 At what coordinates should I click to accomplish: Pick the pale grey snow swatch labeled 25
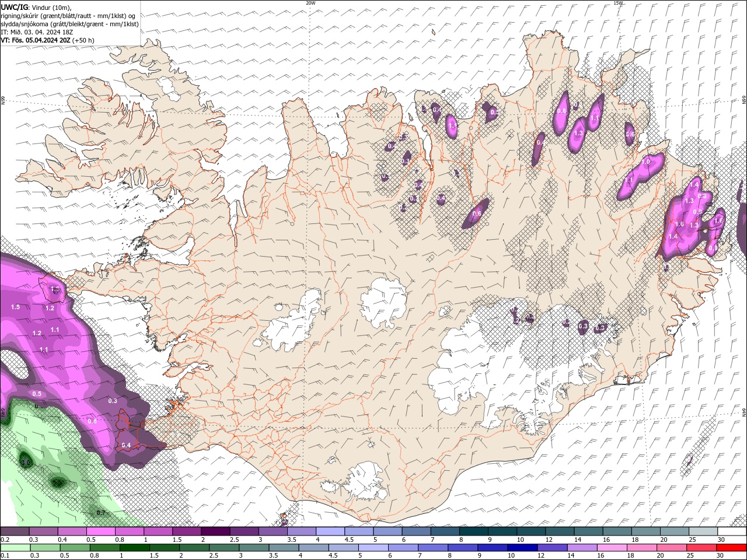pos(703,531)
